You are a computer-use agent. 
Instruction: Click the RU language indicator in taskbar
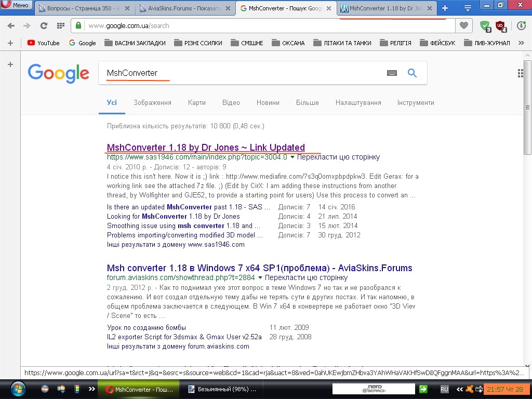coord(444,389)
